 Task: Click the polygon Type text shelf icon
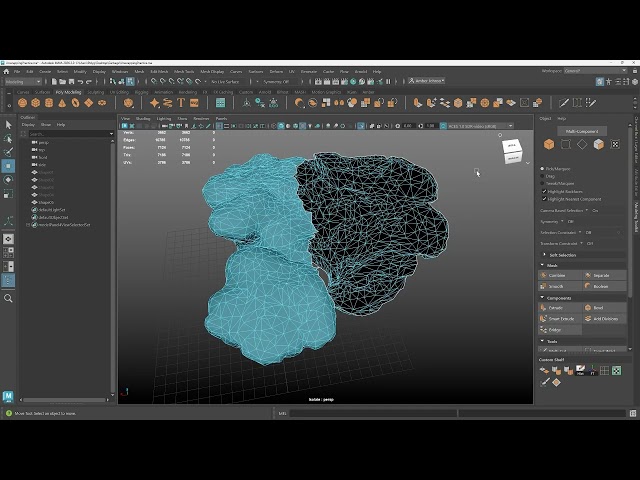pos(181,103)
